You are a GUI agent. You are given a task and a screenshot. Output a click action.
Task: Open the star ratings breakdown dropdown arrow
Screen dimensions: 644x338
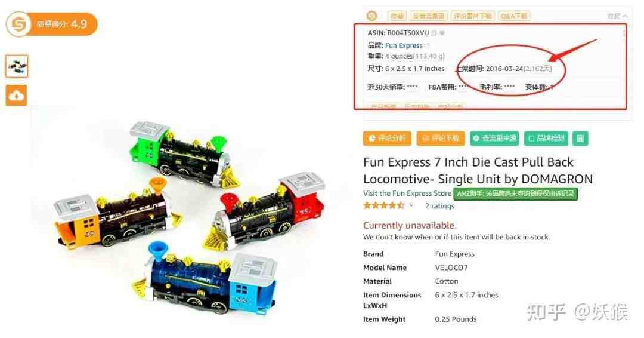click(411, 205)
